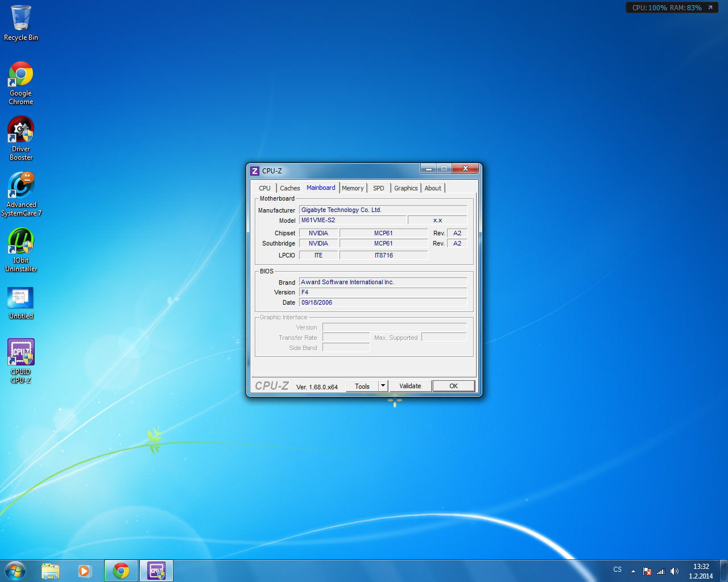Viewport: 728px width, 582px height.
Task: Minimize the CPU-Z window
Action: pyautogui.click(x=429, y=169)
